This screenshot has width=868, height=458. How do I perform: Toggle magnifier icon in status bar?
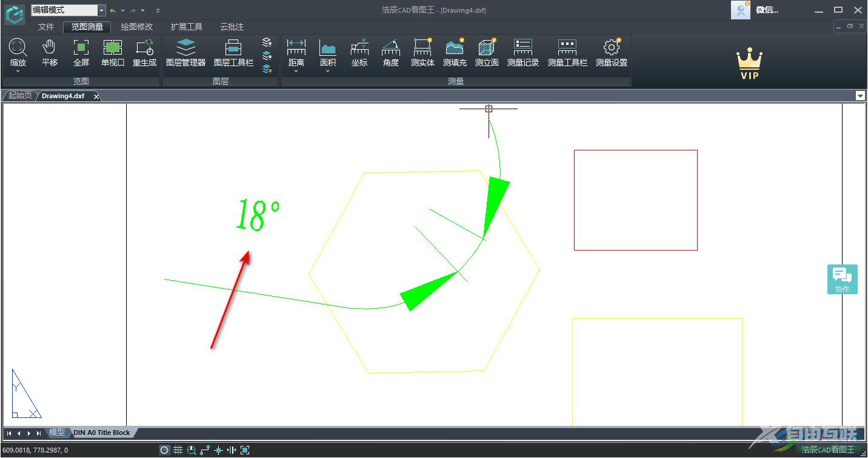click(192, 450)
